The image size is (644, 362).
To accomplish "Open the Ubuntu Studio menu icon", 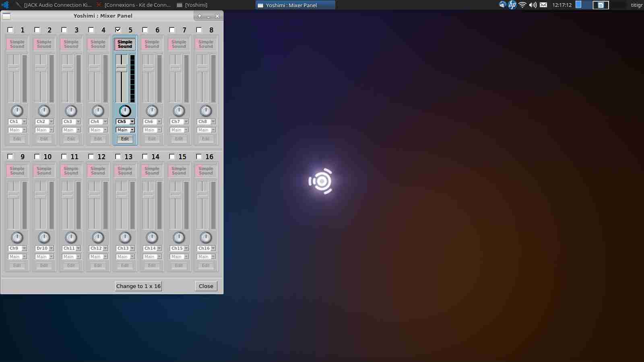I will pyautogui.click(x=5, y=5).
